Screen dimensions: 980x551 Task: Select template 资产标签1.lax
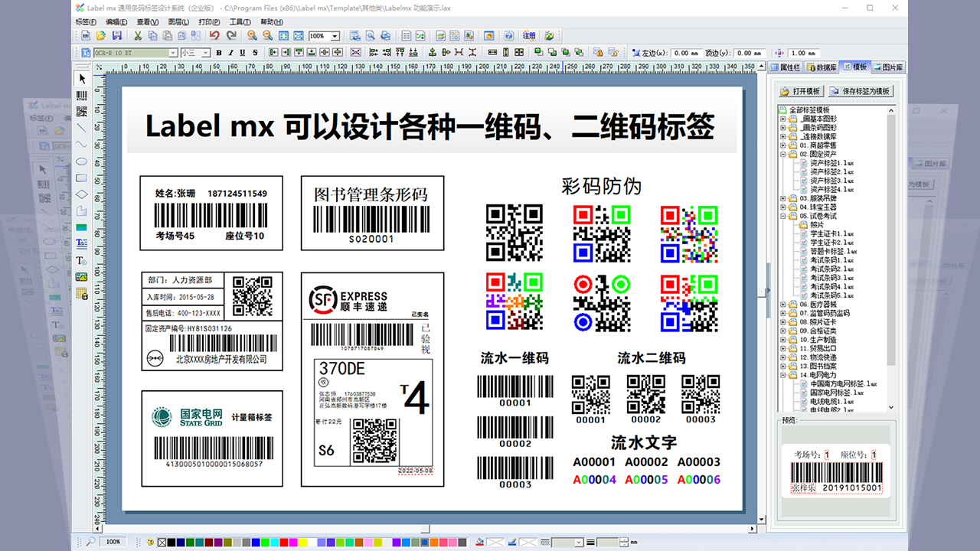point(832,163)
